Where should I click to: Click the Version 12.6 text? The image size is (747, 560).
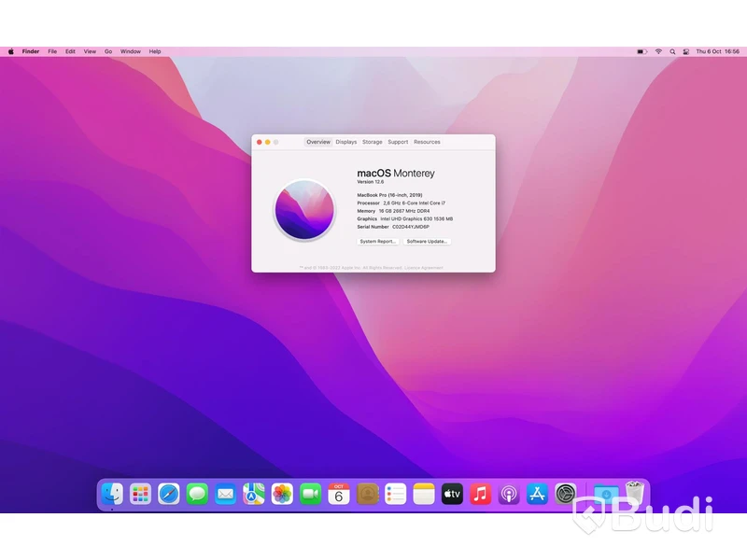point(370,182)
